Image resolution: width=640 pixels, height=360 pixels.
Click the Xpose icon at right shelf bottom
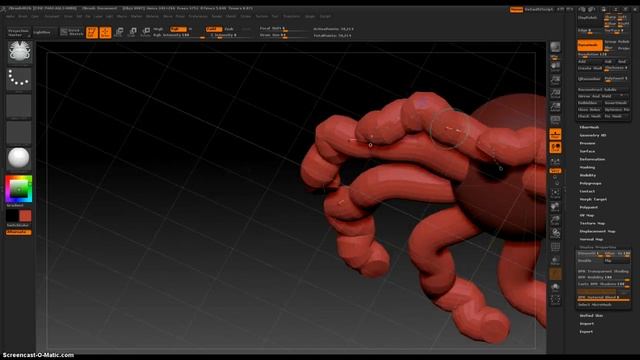tap(555, 300)
